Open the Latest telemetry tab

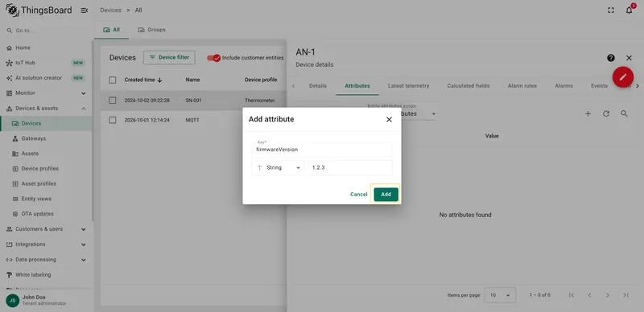[x=409, y=86]
